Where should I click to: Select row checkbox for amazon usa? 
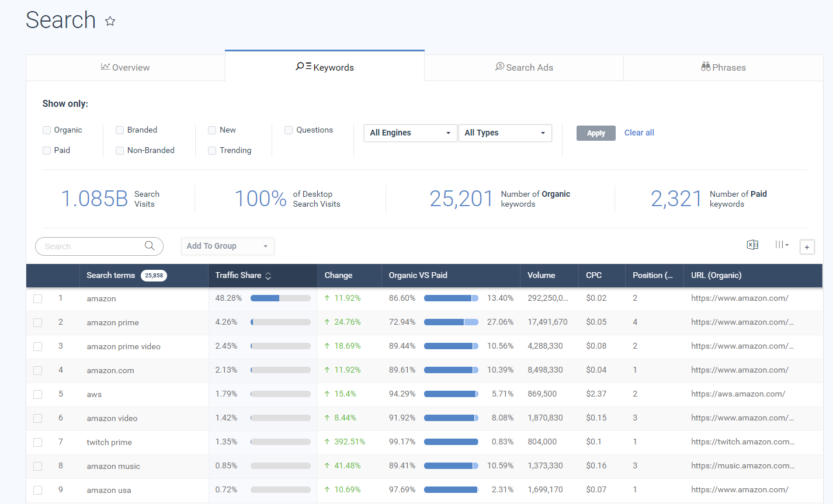click(38, 491)
